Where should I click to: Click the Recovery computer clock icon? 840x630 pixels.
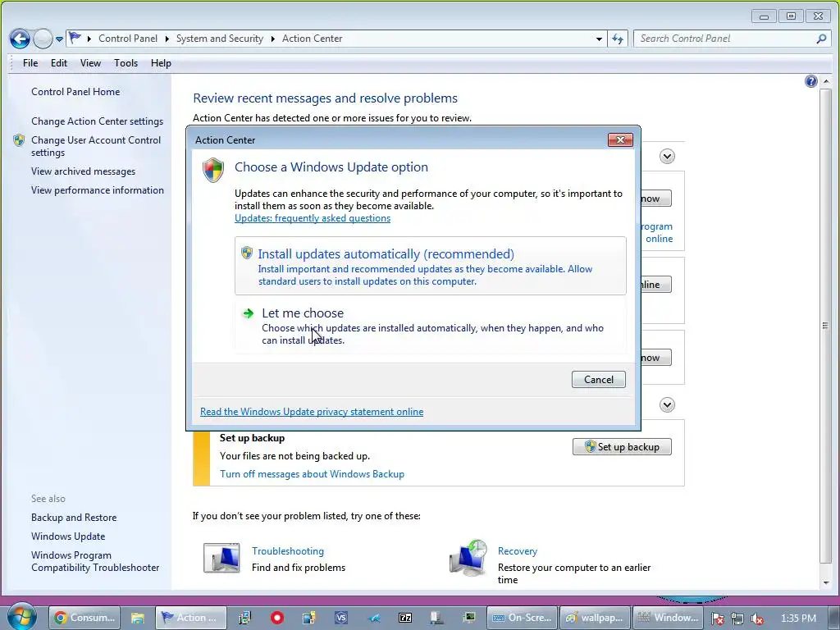tap(468, 558)
